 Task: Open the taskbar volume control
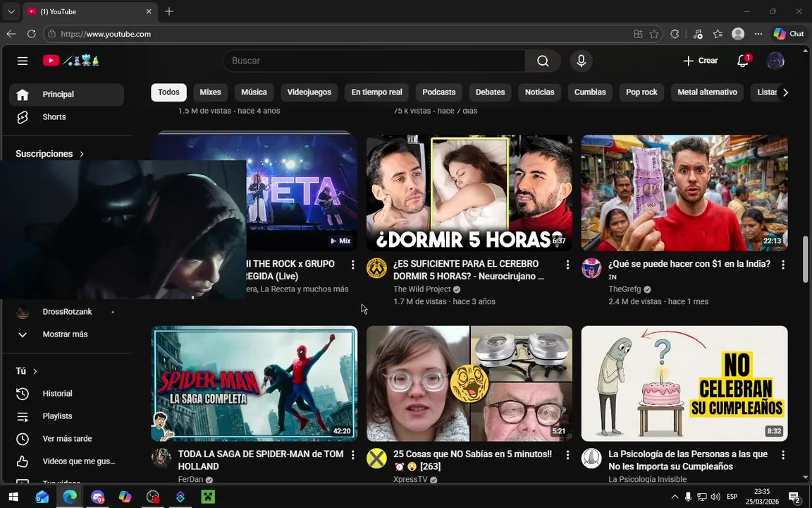point(715,497)
